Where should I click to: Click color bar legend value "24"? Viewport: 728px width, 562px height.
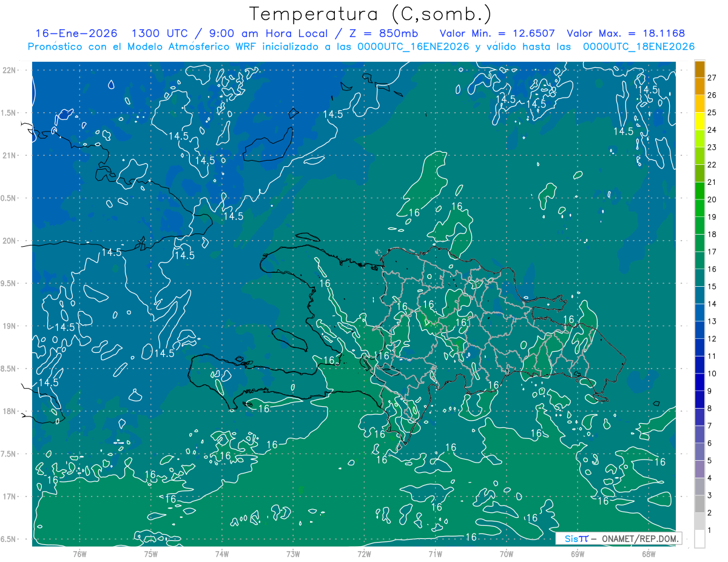(712, 130)
